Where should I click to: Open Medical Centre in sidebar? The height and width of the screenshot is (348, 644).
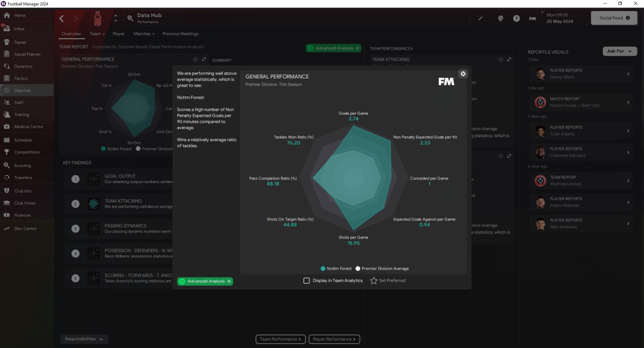click(27, 127)
